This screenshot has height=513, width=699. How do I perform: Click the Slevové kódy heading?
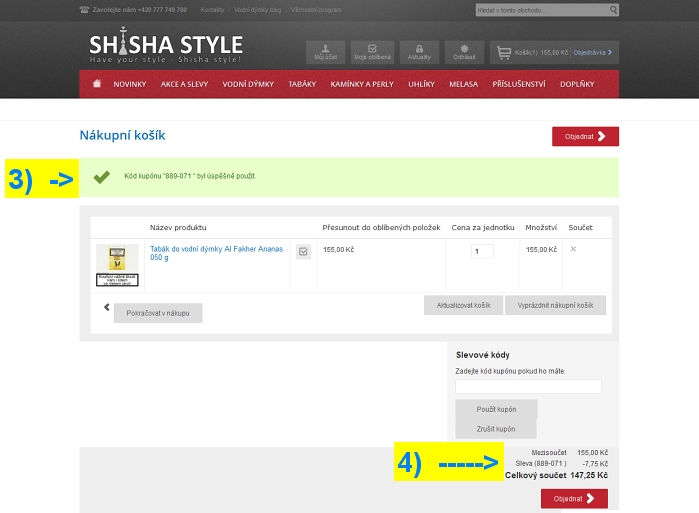click(482, 355)
